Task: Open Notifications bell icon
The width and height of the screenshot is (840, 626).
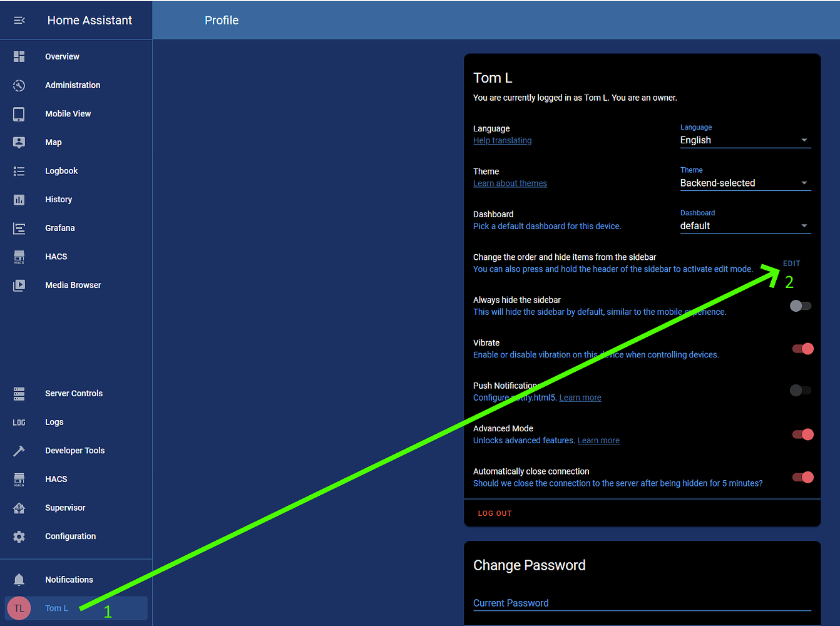Action: [x=19, y=580]
